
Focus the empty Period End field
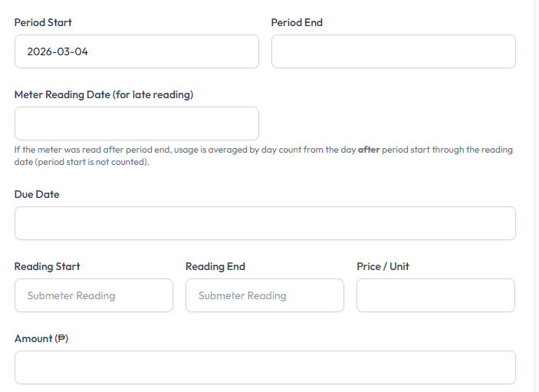[393, 51]
